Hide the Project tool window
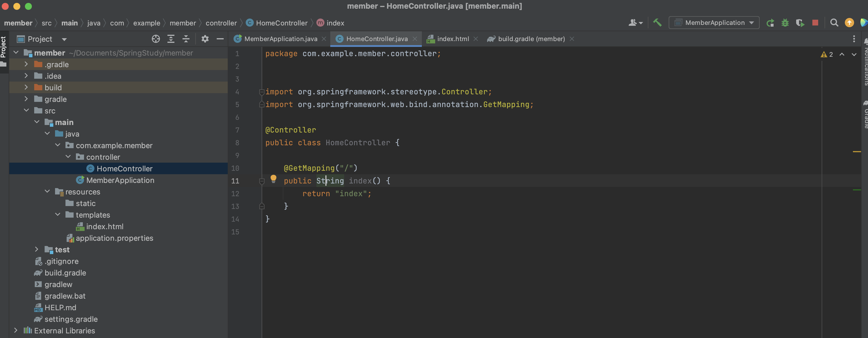The height and width of the screenshot is (338, 868). click(220, 39)
